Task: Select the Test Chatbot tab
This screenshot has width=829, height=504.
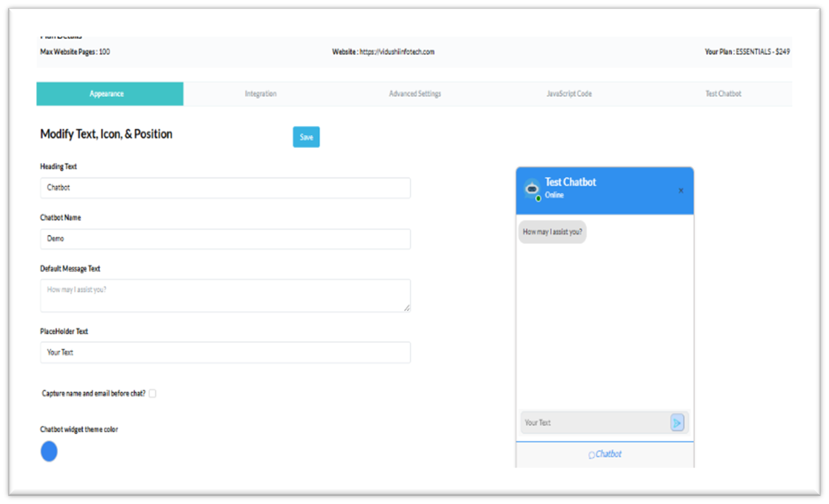Action: 723,94
